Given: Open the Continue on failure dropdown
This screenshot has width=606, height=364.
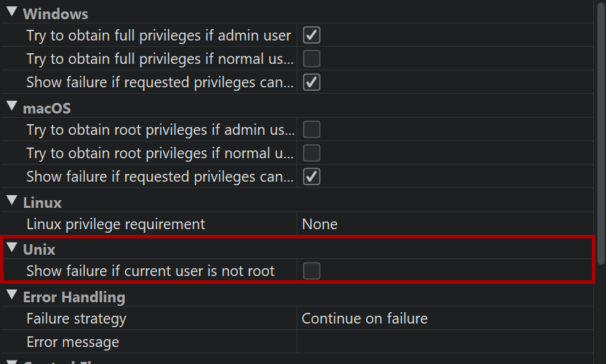Looking at the screenshot, I should click(444, 319).
